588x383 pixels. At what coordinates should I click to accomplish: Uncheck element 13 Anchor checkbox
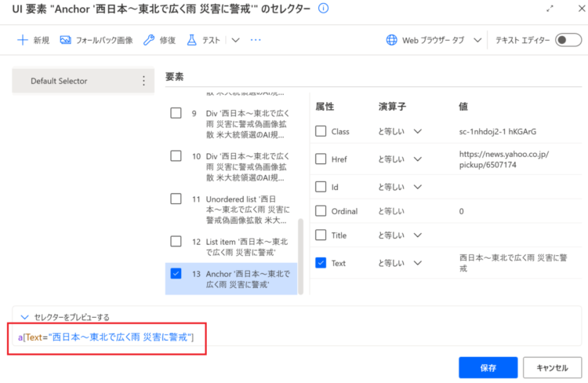(x=176, y=273)
